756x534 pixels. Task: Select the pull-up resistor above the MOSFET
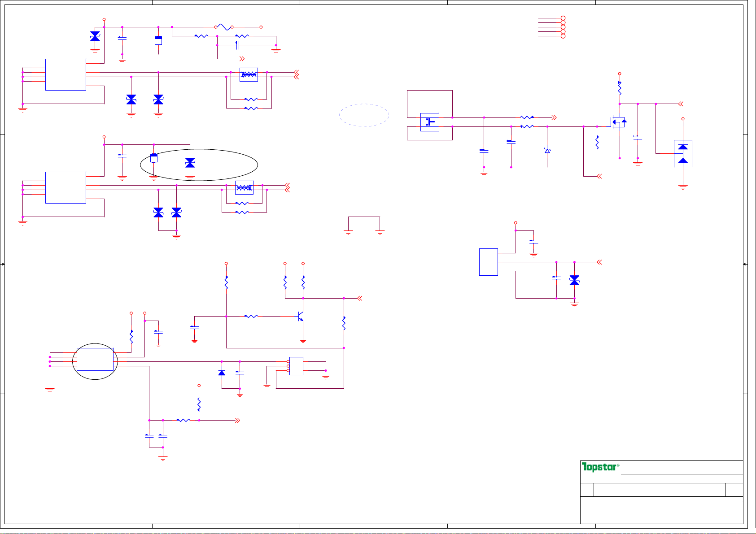click(x=619, y=88)
